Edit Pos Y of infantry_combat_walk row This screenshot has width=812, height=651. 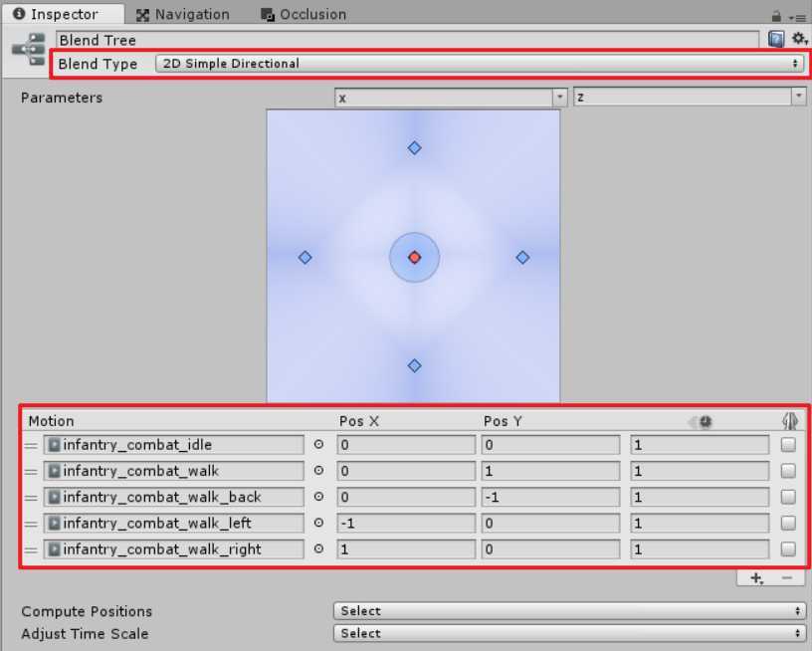click(x=550, y=471)
